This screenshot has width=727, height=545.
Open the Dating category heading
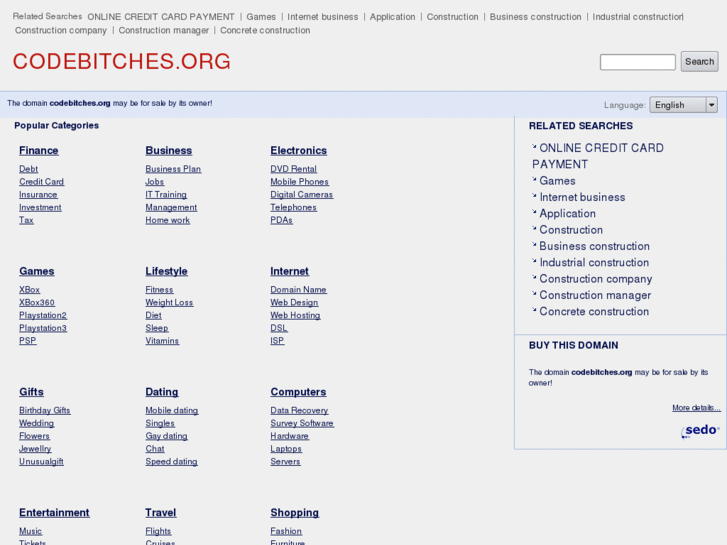(162, 392)
